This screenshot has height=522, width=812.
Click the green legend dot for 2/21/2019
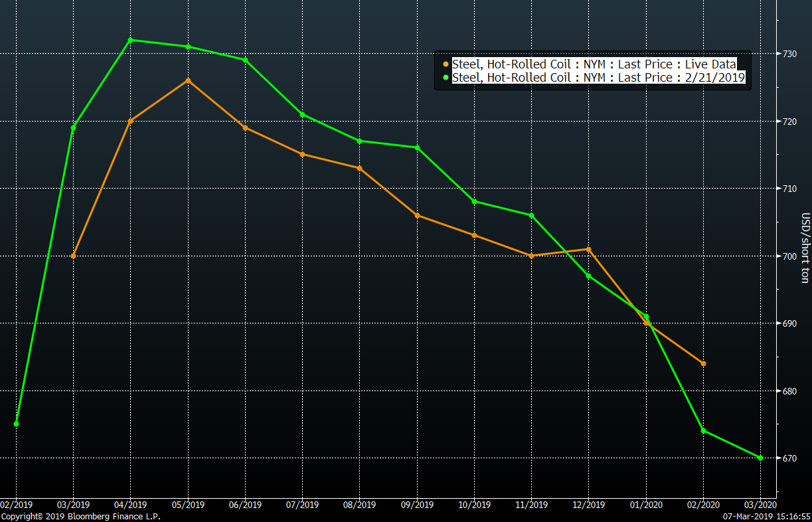click(446, 78)
